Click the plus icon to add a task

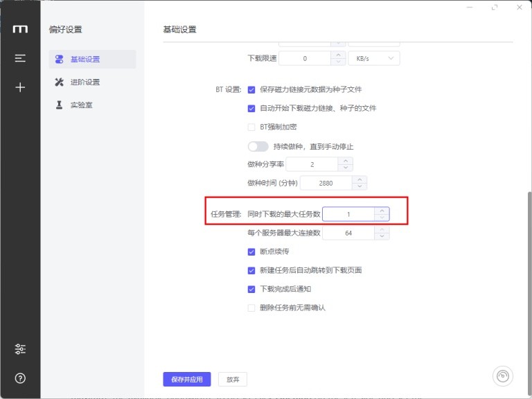[20, 87]
